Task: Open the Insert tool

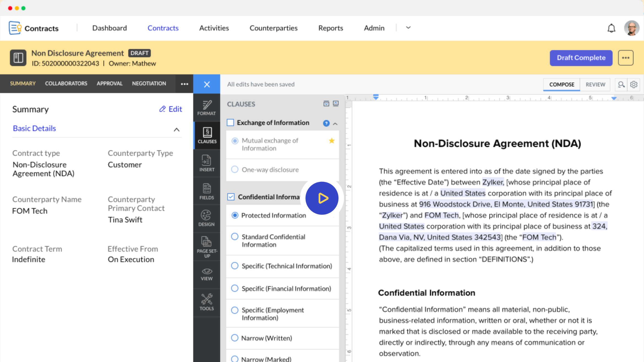Action: [x=207, y=163]
